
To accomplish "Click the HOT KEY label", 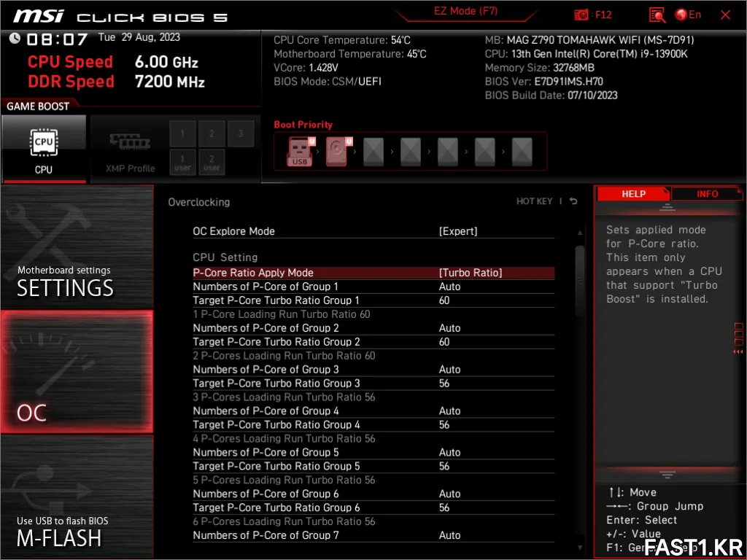I will [534, 201].
